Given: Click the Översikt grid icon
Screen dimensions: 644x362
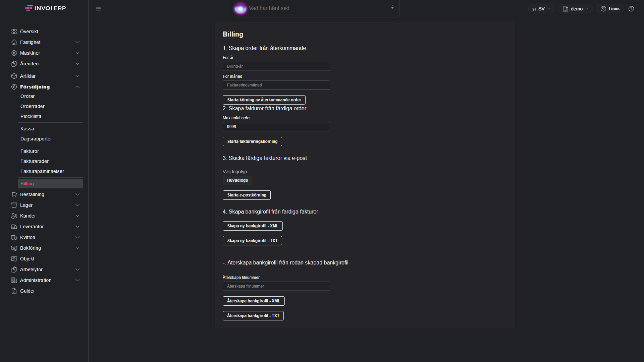Looking at the screenshot, I should [14, 32].
